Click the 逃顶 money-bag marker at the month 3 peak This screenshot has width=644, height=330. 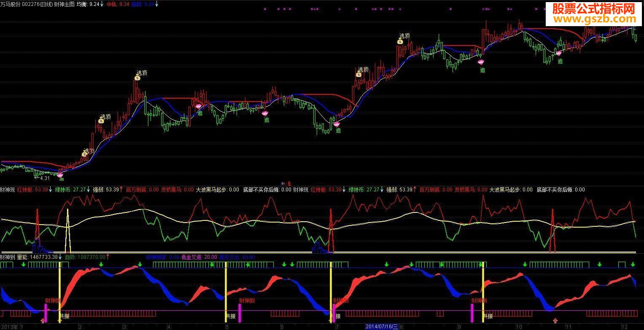click(137, 78)
